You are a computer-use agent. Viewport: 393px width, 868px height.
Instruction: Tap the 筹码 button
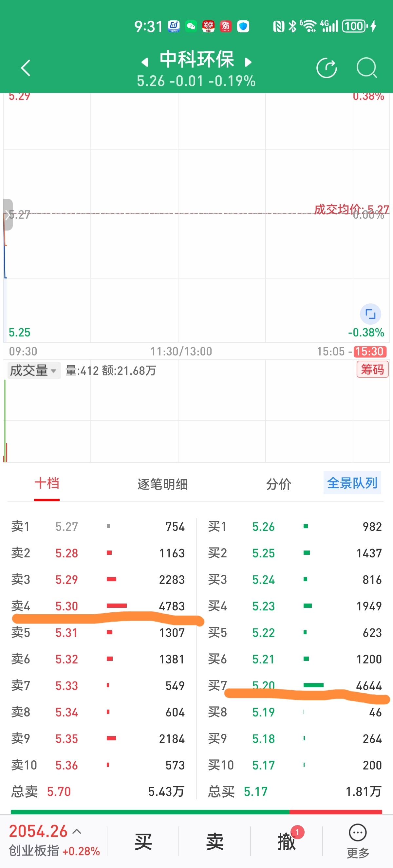[372, 369]
